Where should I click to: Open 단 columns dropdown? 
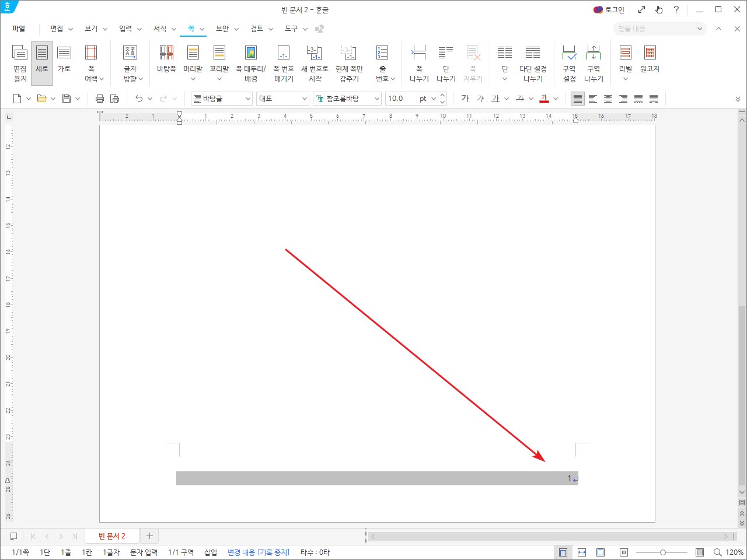tap(505, 64)
